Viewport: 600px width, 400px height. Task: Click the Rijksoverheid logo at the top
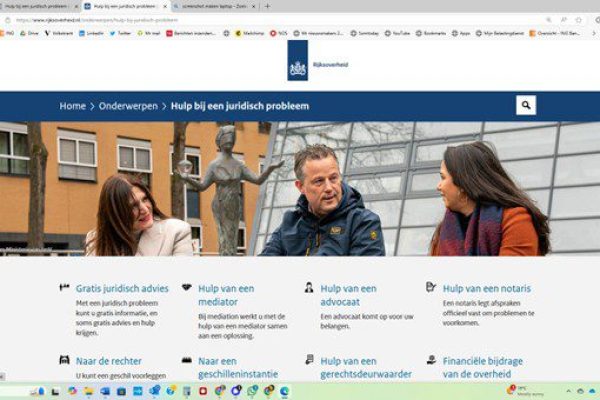pos(298,66)
